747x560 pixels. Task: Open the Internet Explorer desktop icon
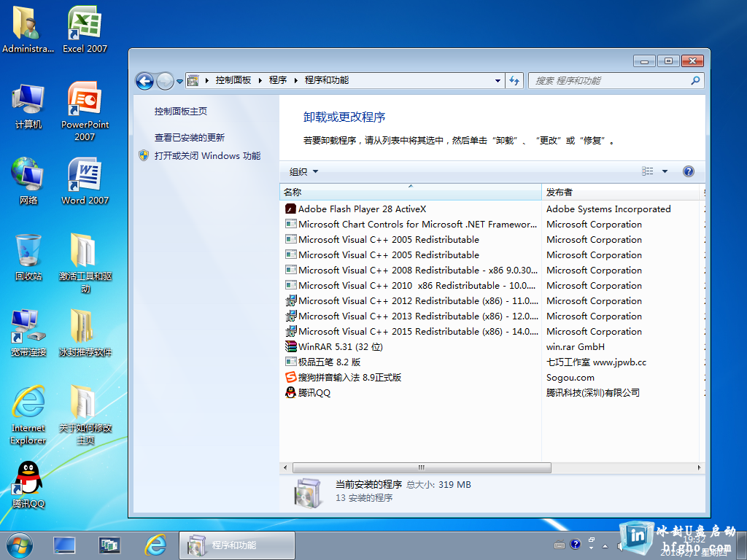28,415
